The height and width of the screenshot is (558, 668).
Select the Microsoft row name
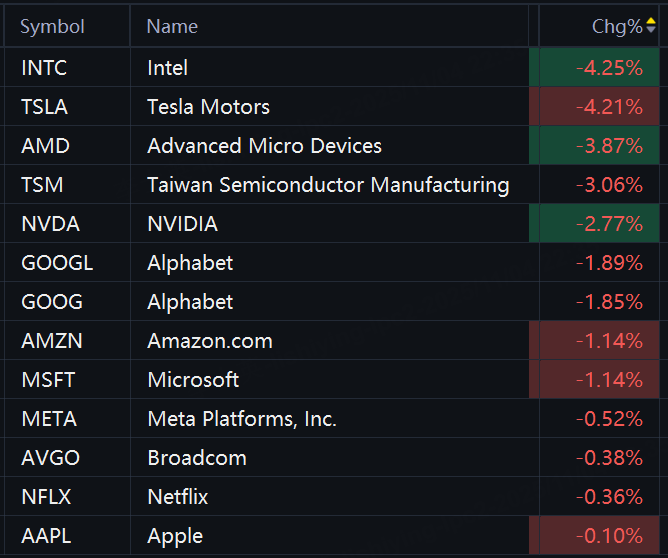[x=193, y=380]
